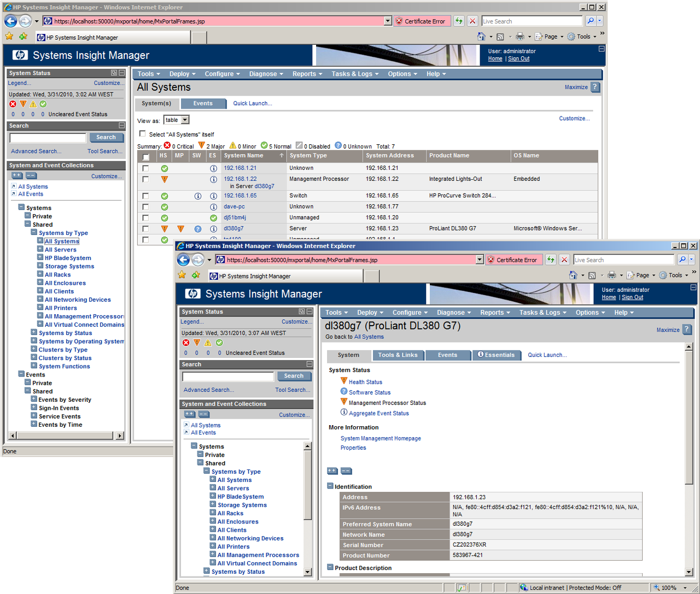The image size is (700, 594).
Task: Click Health Status major icon in System Status
Action: 344,381
